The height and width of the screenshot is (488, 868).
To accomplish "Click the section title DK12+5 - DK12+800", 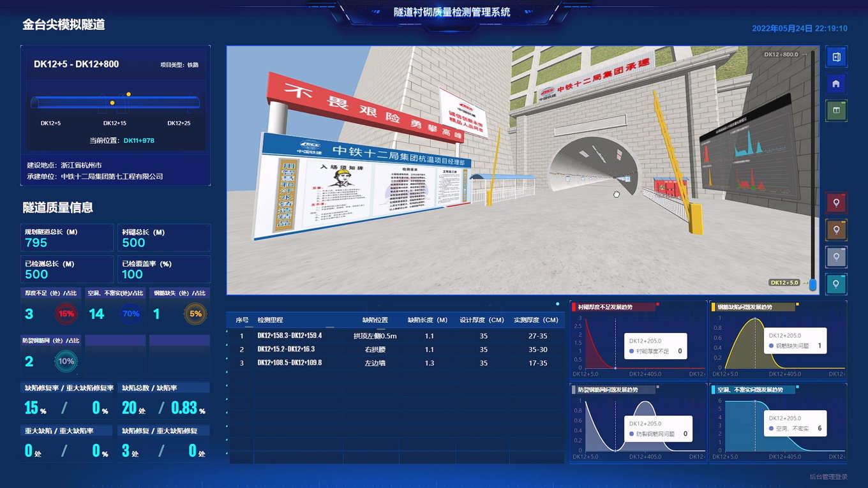I will 76,64.
